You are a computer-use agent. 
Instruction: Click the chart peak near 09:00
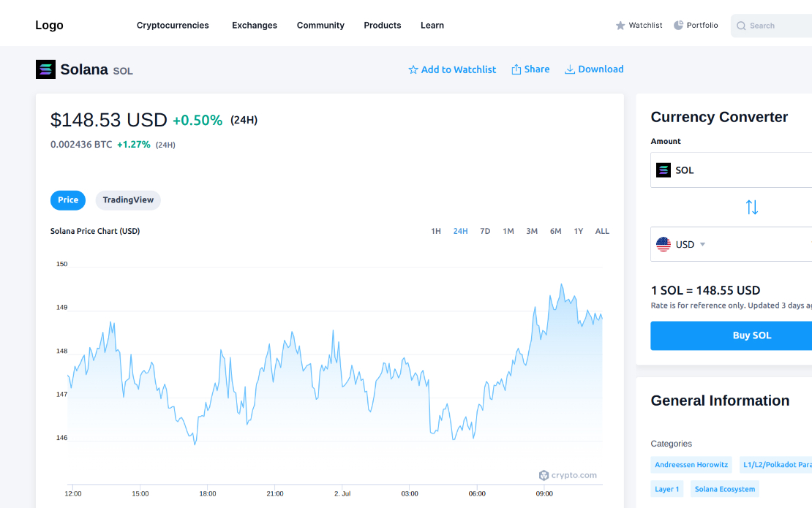coord(561,284)
